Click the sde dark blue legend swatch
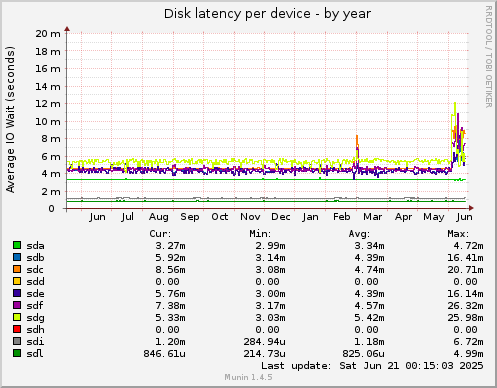The width and height of the screenshot is (497, 388). coord(17,293)
